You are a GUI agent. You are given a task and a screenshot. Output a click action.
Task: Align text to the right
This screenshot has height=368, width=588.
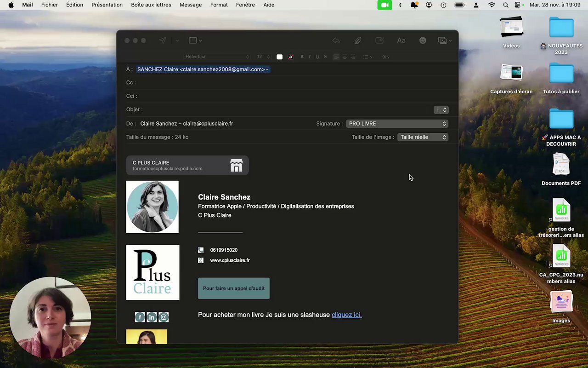coord(353,57)
